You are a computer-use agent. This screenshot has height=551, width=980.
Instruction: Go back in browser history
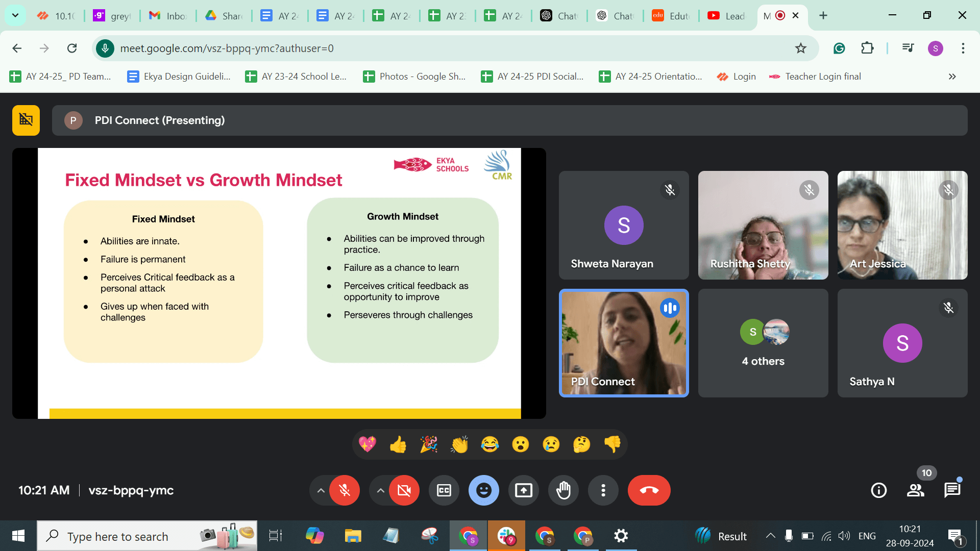tap(17, 48)
